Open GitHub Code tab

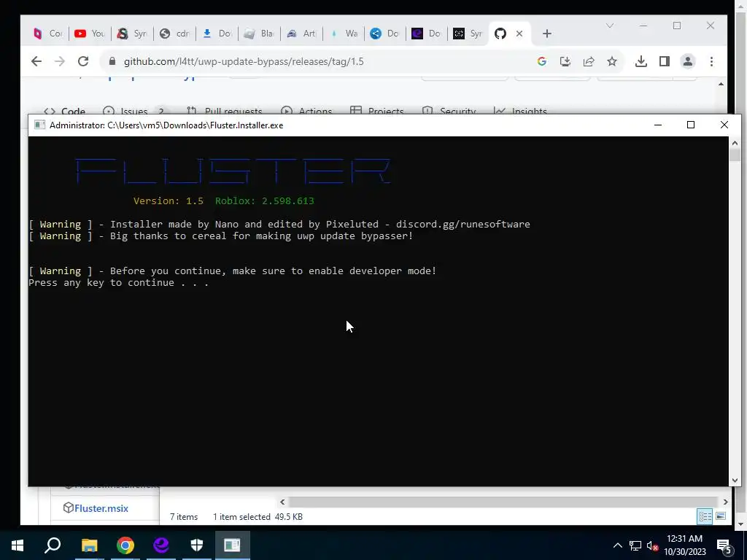[64, 111]
